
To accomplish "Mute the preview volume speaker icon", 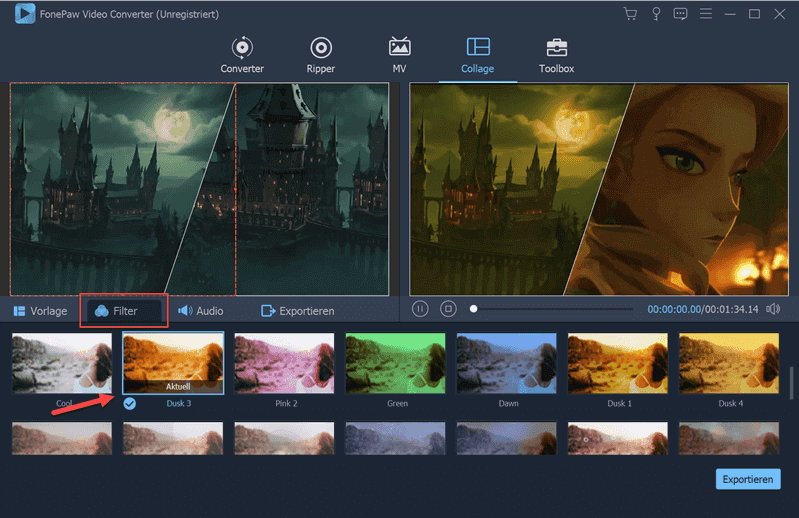I will tap(773, 309).
